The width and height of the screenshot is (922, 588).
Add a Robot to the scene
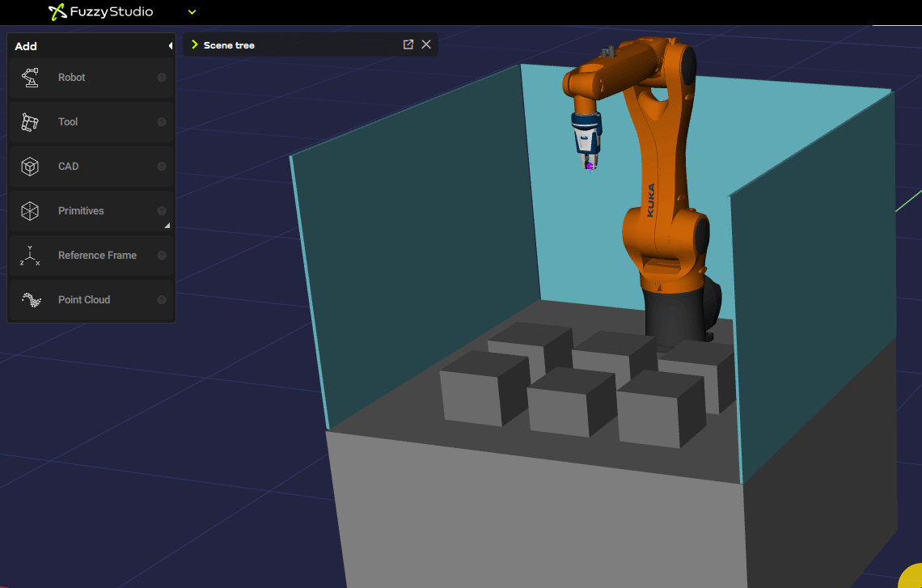[x=91, y=78]
